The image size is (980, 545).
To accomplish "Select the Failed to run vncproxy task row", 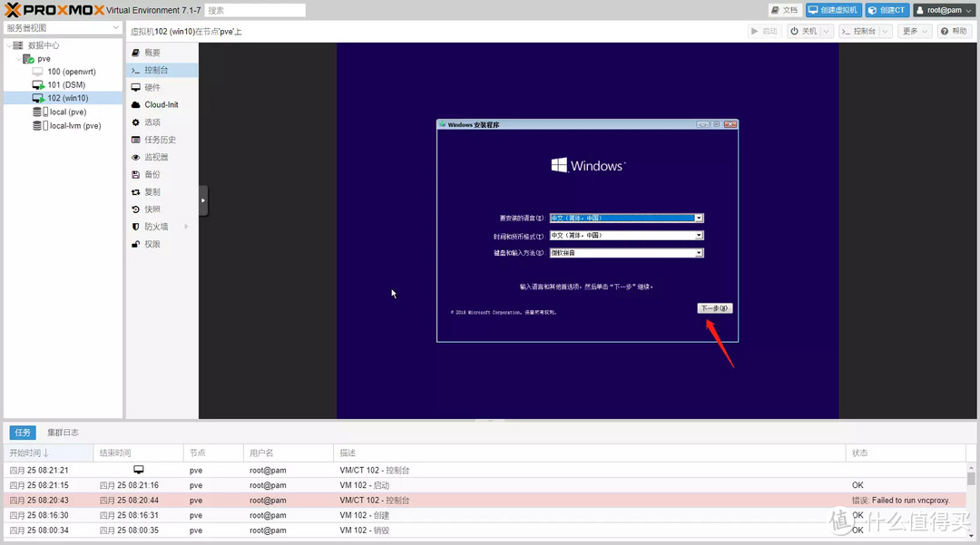I will pos(485,500).
